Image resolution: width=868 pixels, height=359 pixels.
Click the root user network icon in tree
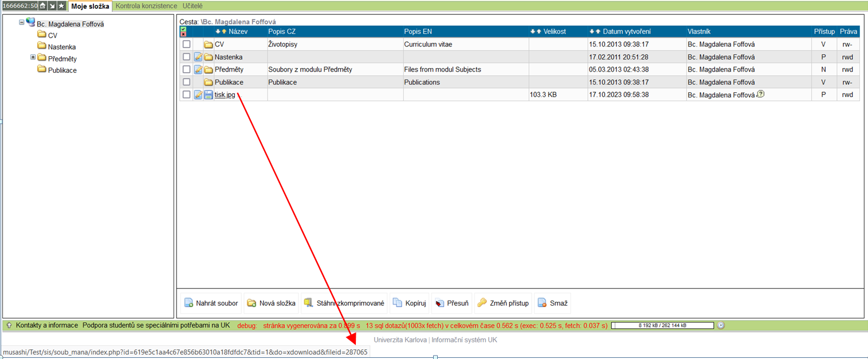(x=30, y=22)
